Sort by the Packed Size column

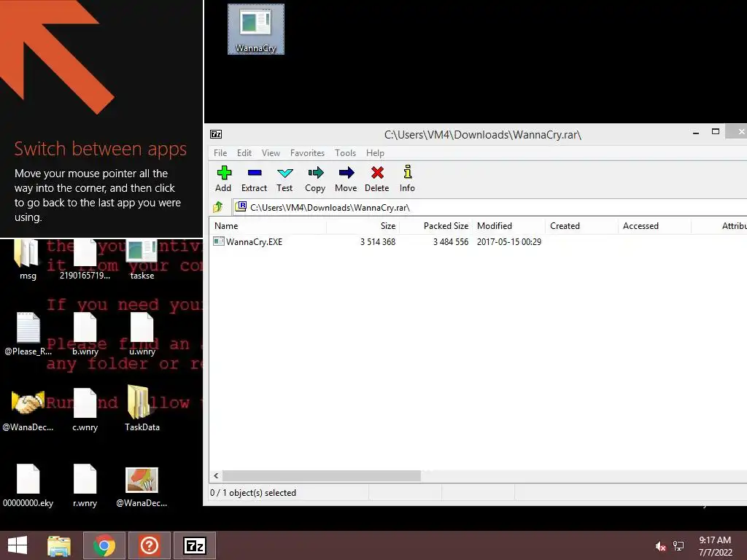point(436,226)
